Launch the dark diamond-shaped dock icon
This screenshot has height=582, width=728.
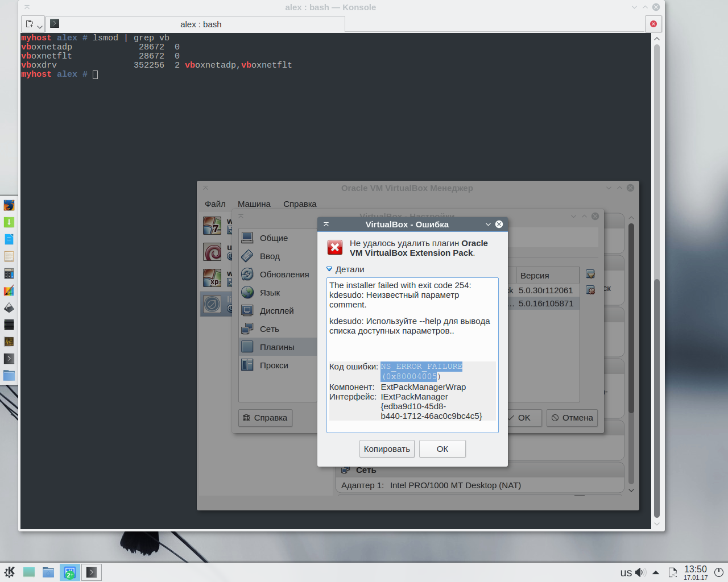[9, 307]
